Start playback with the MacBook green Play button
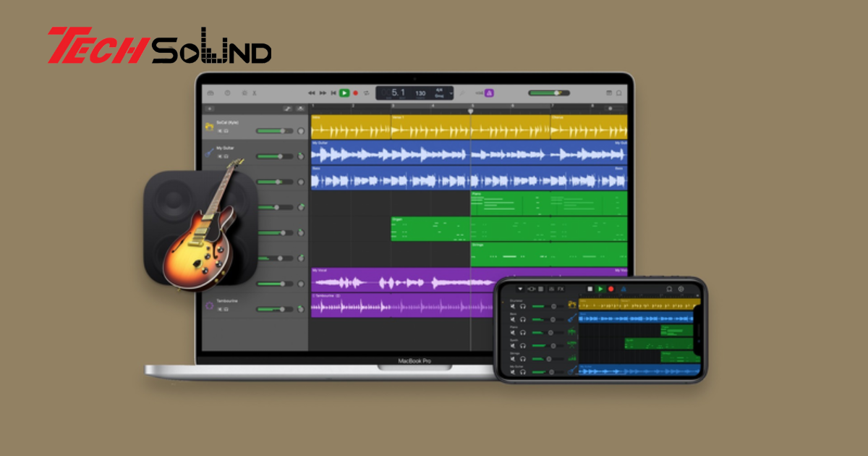 click(344, 93)
